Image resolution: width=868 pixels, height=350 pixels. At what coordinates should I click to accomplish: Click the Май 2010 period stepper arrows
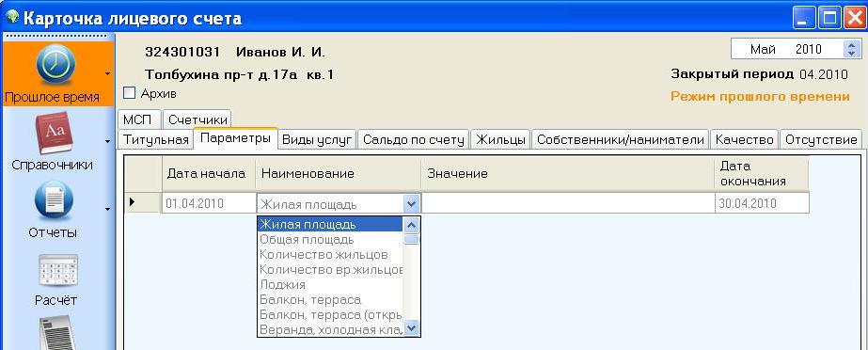coord(852,49)
